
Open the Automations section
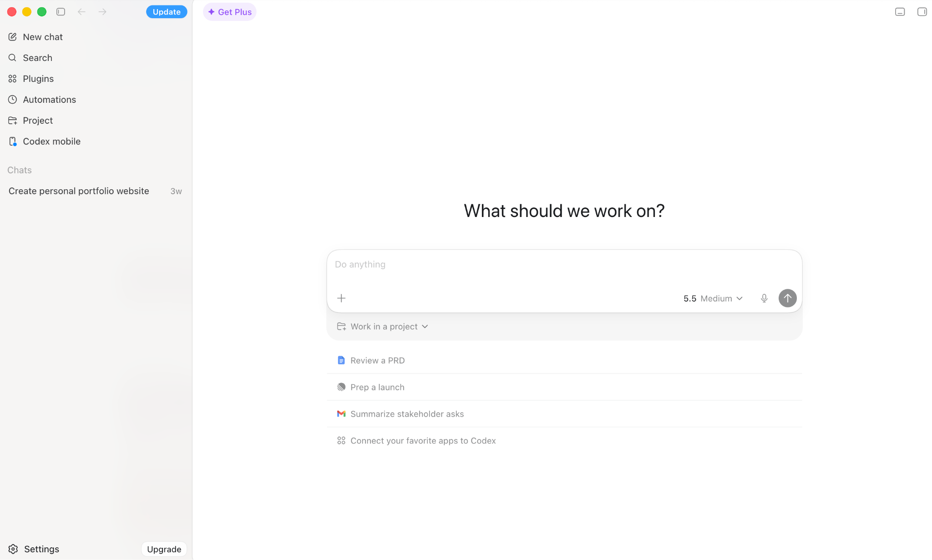[x=96, y=100]
